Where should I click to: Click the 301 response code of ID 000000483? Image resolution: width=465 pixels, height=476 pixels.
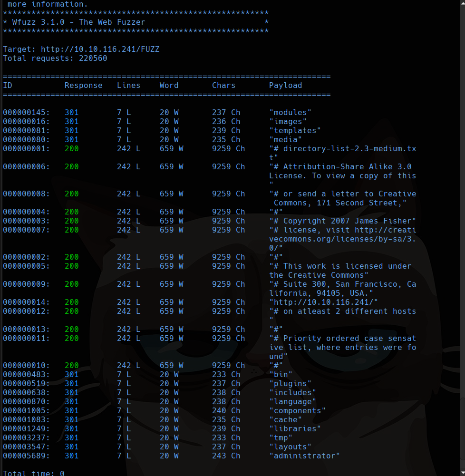pos(72,374)
